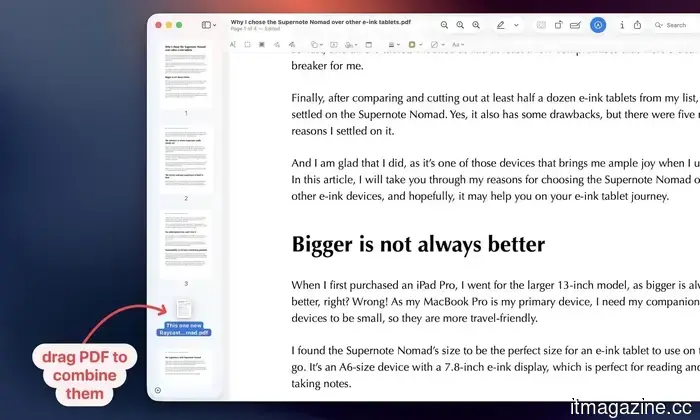
Task: Open the Border Color swatch menu
Action: point(415,45)
